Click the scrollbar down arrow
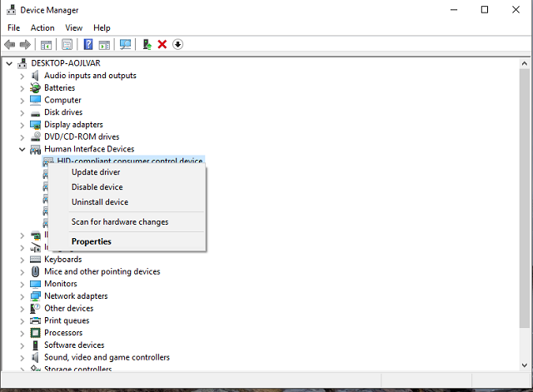Screen dimensions: 533x392 pyautogui.click(x=525, y=365)
